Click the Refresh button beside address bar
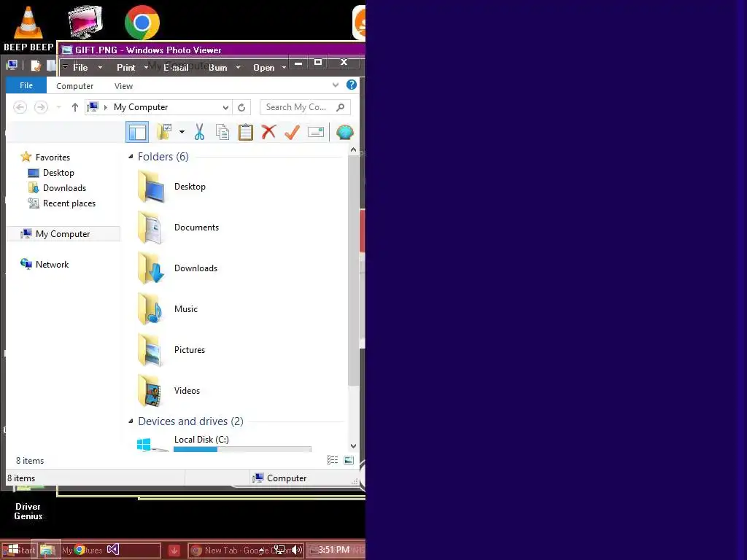Screen dimensions: 747x560 coord(241,108)
